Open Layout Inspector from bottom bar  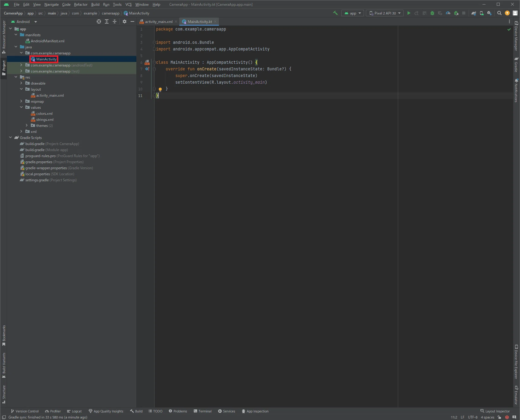495,411
